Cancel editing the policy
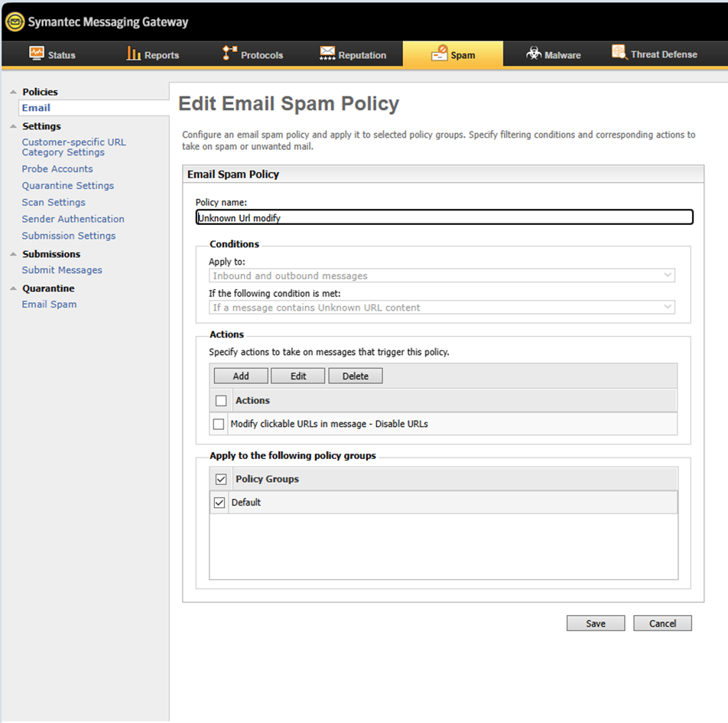Screen dimensions: 728x723 662,623
